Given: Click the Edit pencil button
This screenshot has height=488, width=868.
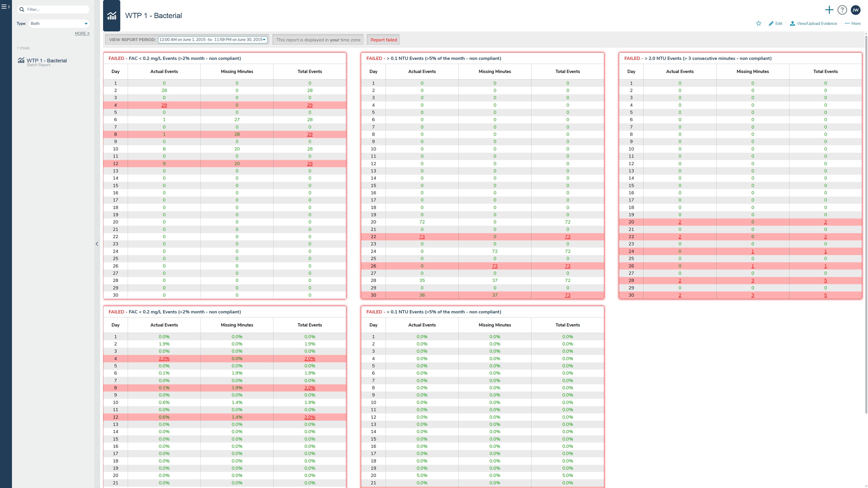Looking at the screenshot, I should coord(775,23).
